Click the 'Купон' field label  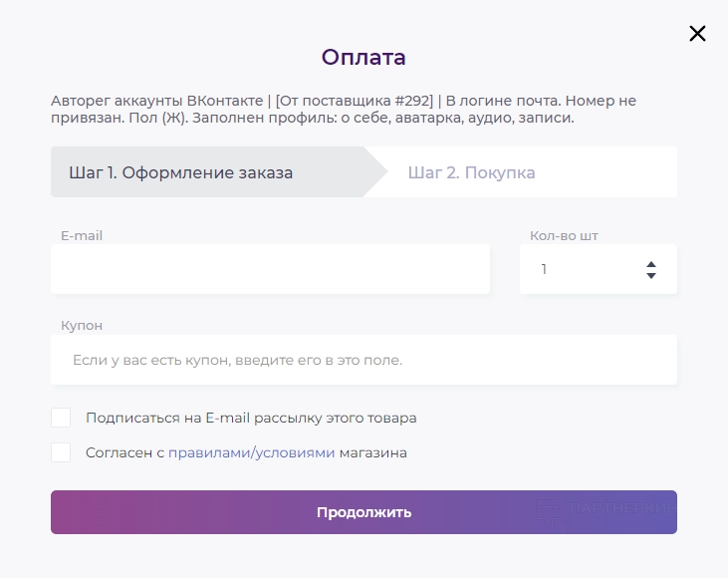pos(82,326)
